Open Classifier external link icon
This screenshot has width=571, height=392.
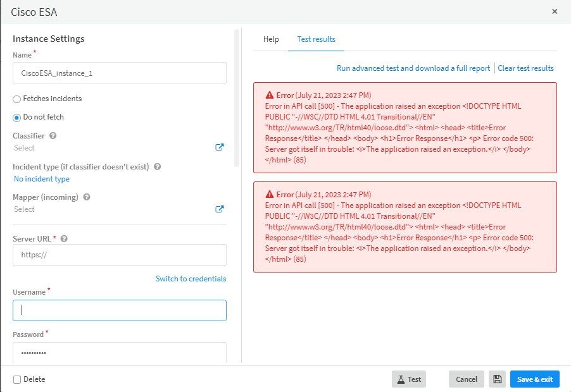(220, 147)
